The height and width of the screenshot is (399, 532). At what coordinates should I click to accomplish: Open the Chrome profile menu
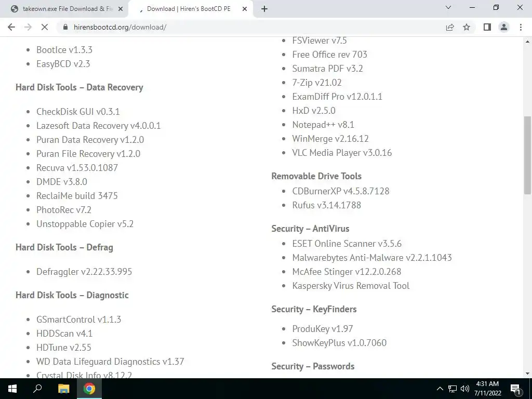pyautogui.click(x=504, y=27)
